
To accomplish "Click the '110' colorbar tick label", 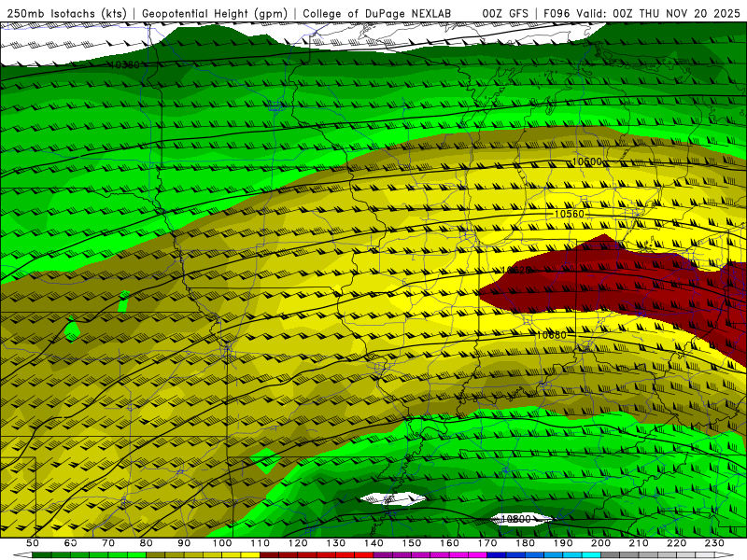I will [260, 543].
